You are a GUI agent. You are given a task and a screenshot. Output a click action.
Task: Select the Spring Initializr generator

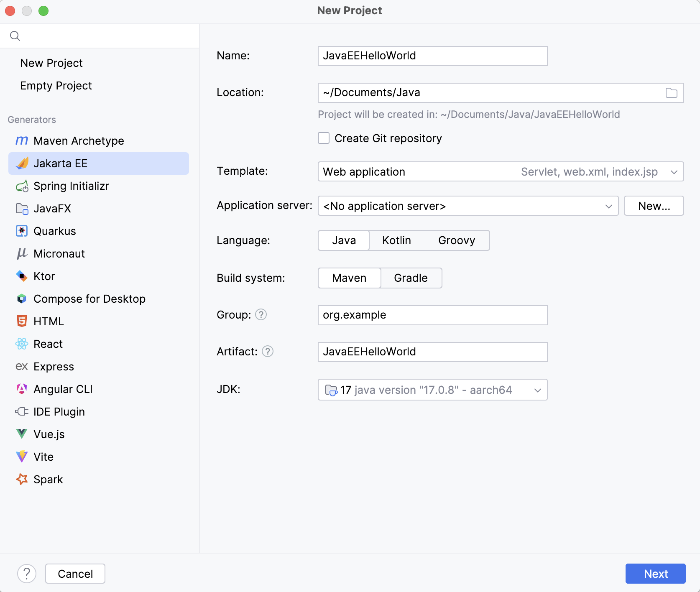point(99,186)
